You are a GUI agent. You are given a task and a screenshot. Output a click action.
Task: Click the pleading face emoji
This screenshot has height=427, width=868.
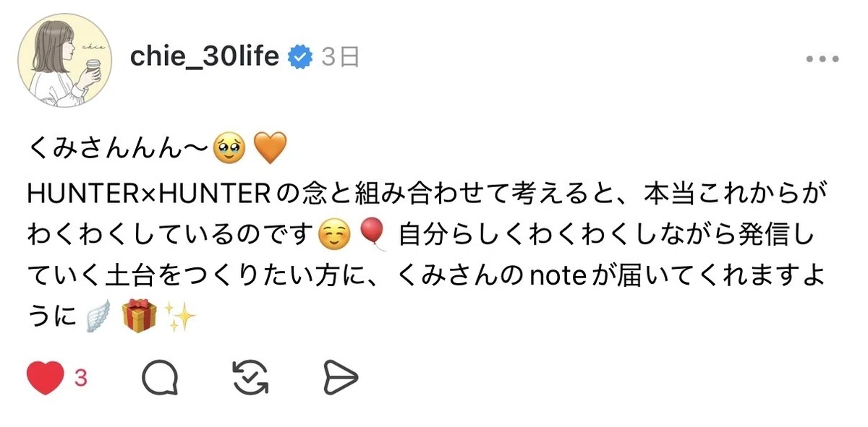(x=229, y=150)
